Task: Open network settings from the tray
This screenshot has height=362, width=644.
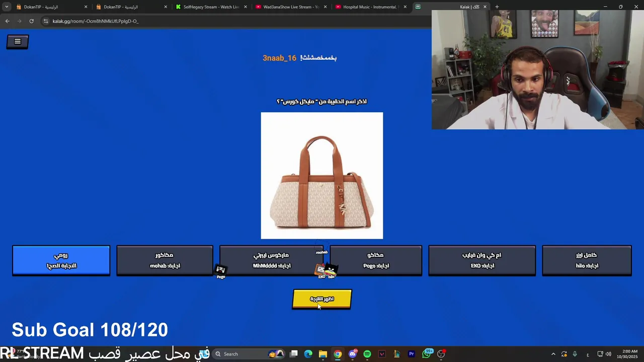Action: (x=600, y=354)
